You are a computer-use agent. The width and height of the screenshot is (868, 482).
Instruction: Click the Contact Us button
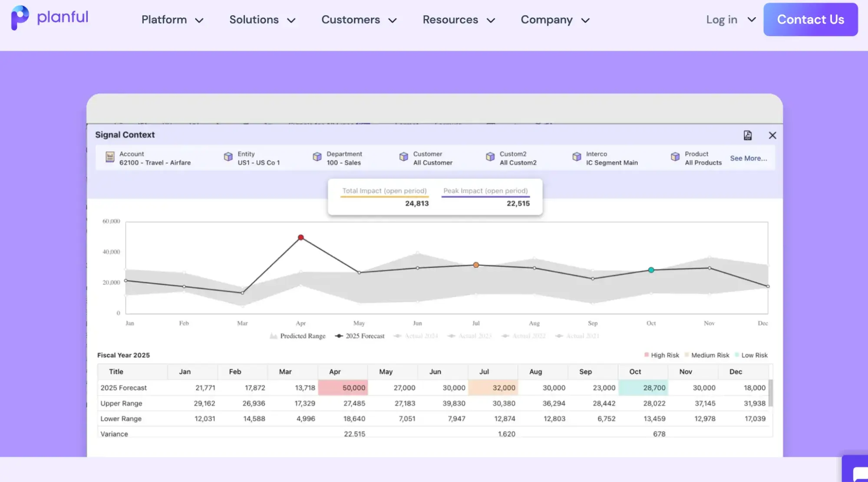click(x=810, y=20)
